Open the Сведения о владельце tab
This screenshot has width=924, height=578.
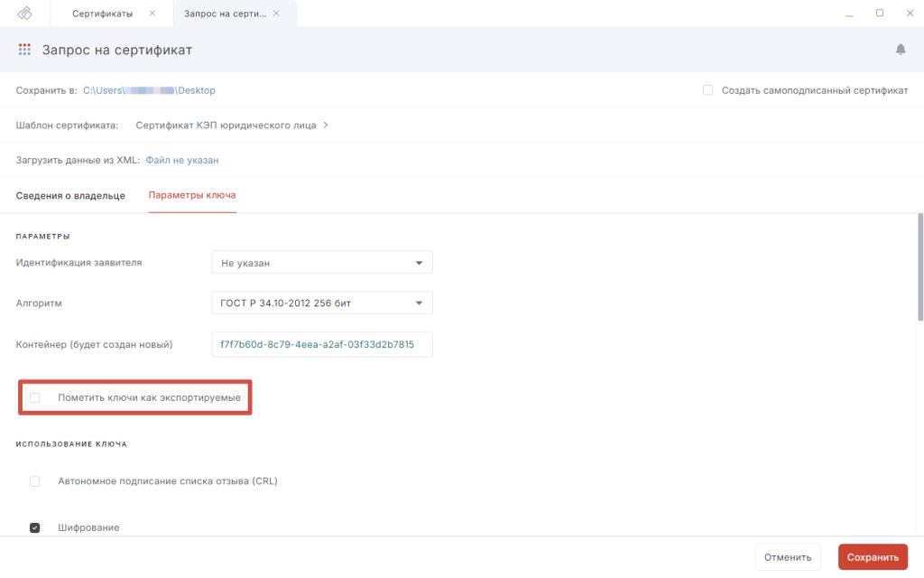[70, 195]
